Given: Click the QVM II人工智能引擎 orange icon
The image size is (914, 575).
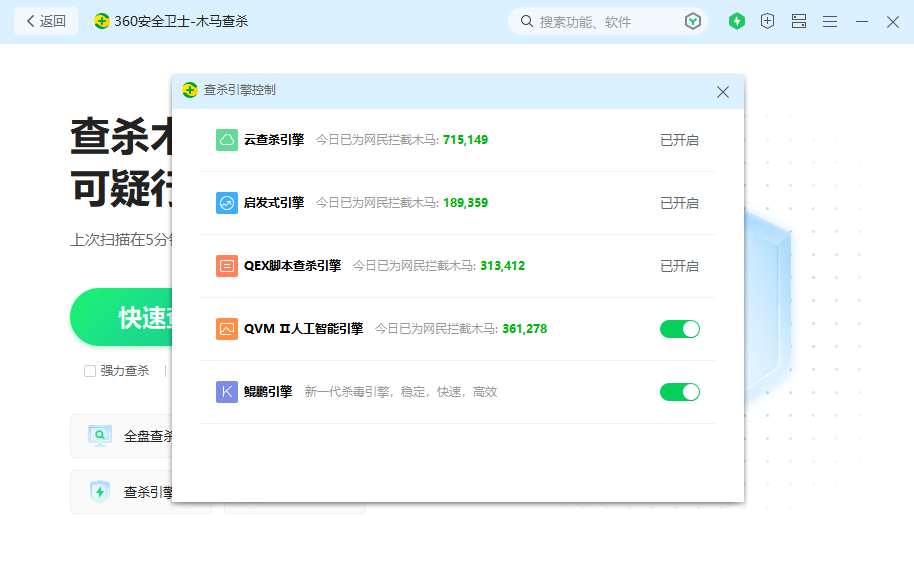Looking at the screenshot, I should pyautogui.click(x=227, y=329).
